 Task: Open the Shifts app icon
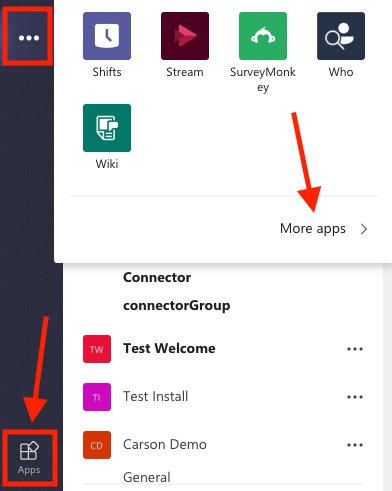[x=107, y=36]
